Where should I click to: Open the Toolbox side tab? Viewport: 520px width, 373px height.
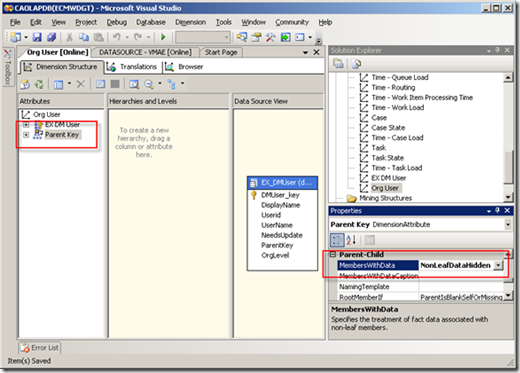(8, 67)
